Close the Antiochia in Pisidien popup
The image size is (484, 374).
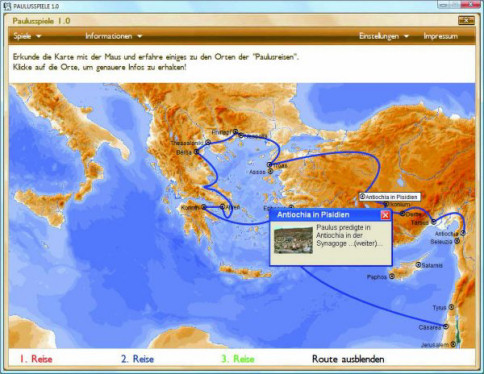tap(385, 215)
